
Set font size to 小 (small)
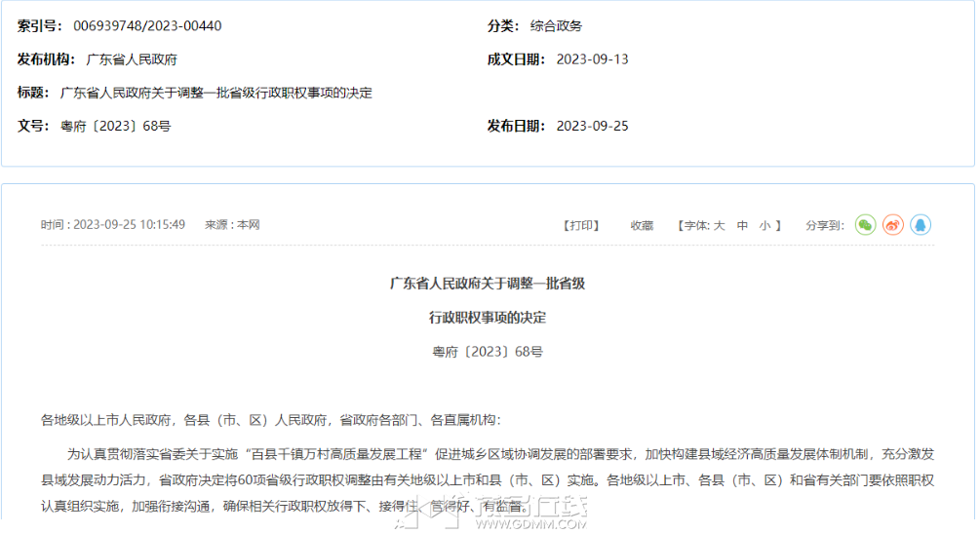pyautogui.click(x=764, y=225)
